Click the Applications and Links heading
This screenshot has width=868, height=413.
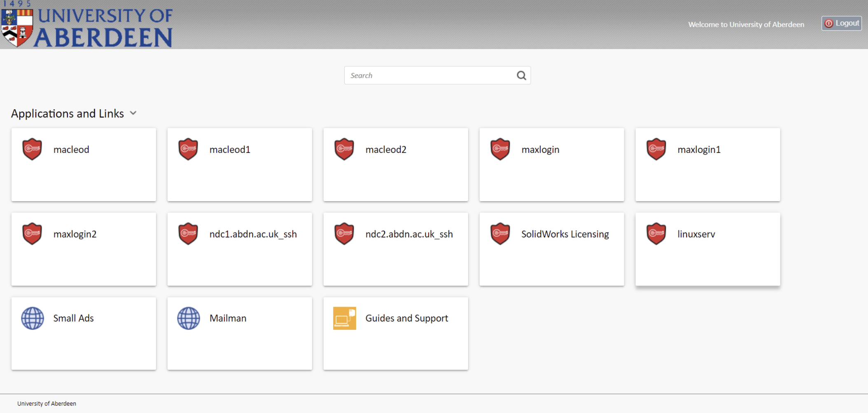click(x=68, y=113)
